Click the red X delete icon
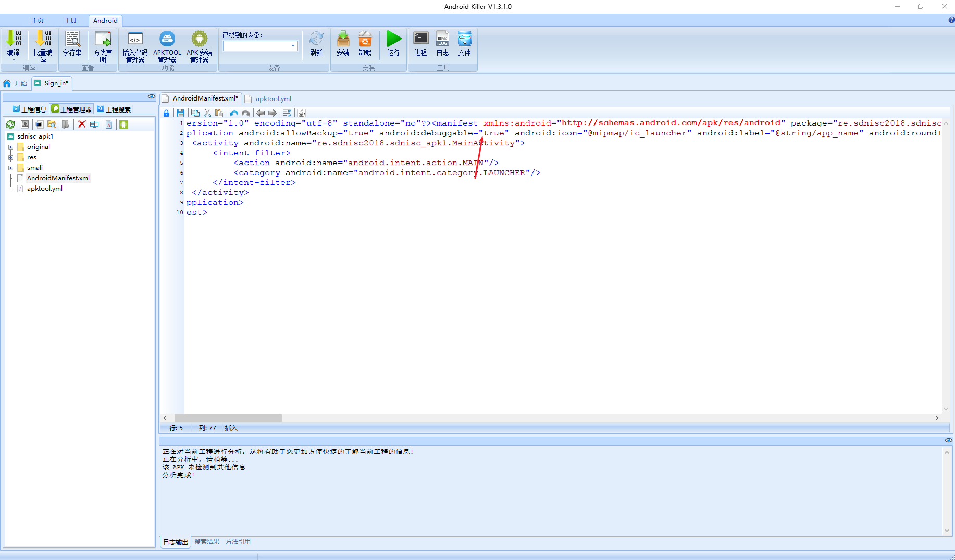Image resolution: width=955 pixels, height=560 pixels. tap(82, 125)
